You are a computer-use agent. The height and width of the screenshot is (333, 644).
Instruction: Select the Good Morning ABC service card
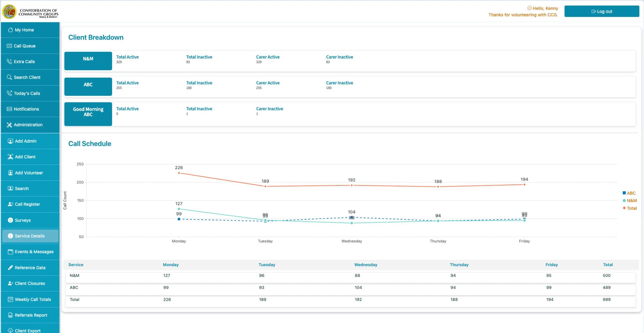[88, 114]
